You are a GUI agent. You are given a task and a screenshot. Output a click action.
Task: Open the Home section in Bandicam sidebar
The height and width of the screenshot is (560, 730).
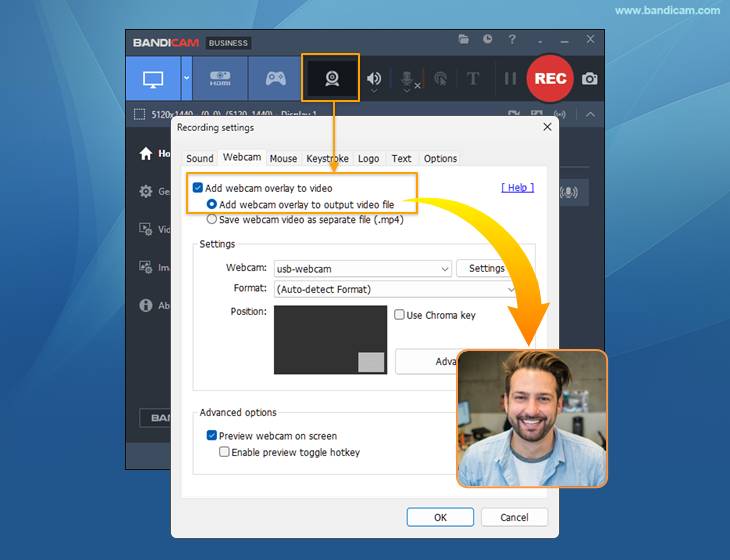click(x=154, y=153)
